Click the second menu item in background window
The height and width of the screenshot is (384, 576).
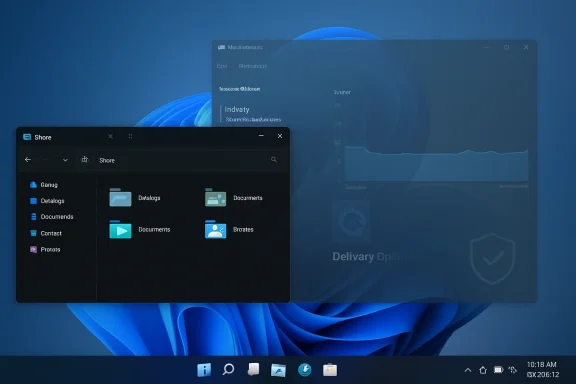[253, 66]
